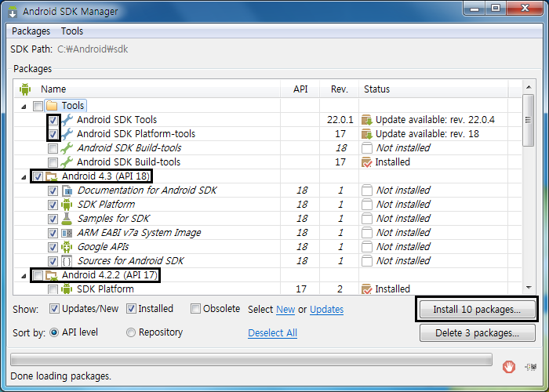This screenshot has height=392, width=549.
Task: Uncheck the Samples for SDK checkbox
Action: pyautogui.click(x=53, y=219)
